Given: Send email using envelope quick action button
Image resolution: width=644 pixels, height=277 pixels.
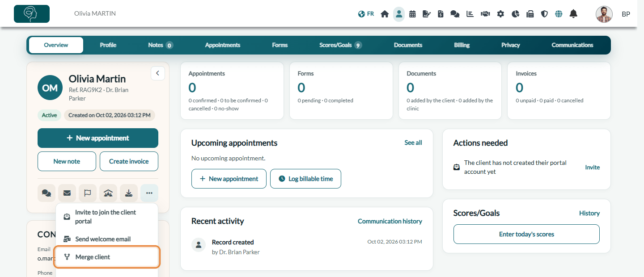Looking at the screenshot, I should point(67,193).
